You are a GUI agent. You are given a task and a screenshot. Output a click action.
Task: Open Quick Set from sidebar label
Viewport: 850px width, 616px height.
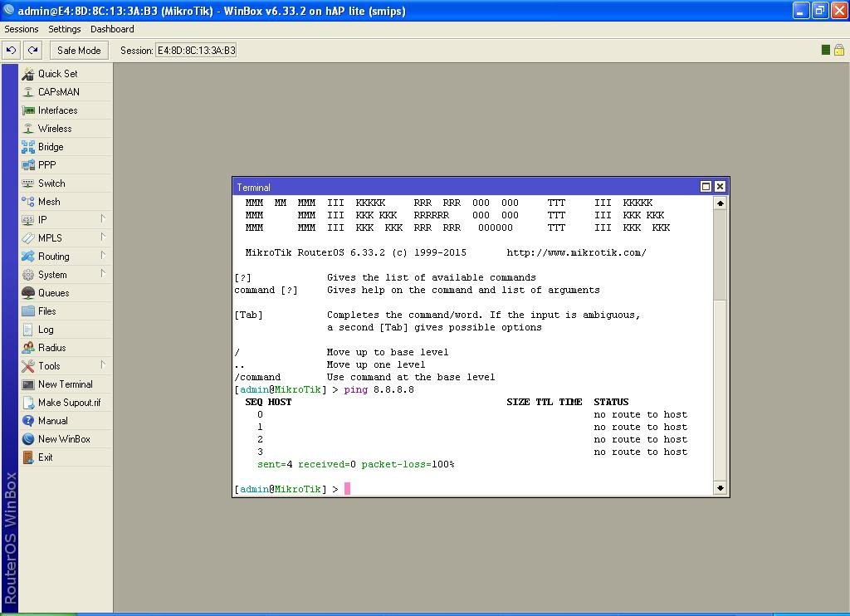(58, 74)
